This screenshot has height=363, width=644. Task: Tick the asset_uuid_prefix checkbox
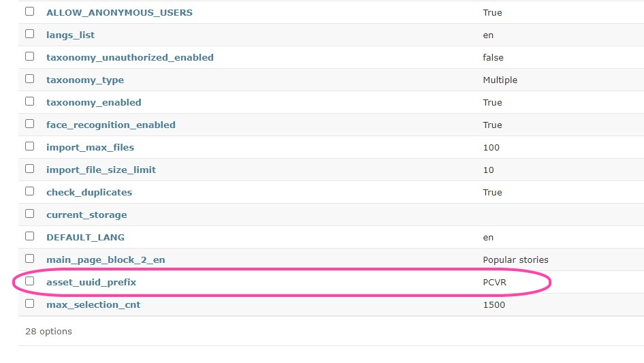point(29,281)
